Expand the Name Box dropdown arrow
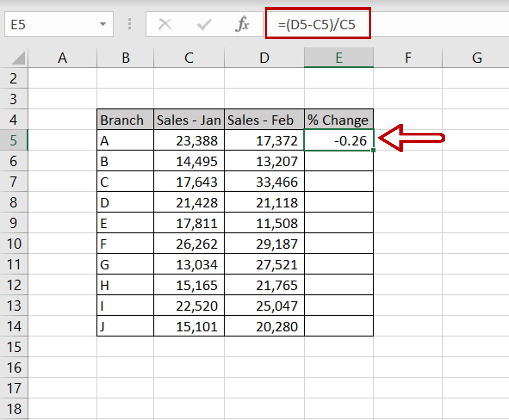Image resolution: width=509 pixels, height=420 pixels. coord(103,24)
